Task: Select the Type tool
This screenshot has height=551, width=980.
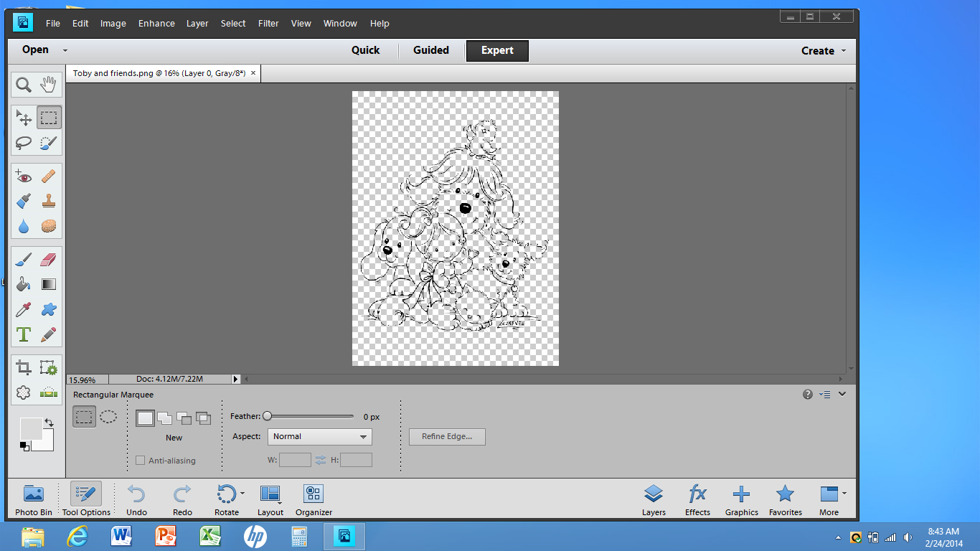Action: [24, 334]
